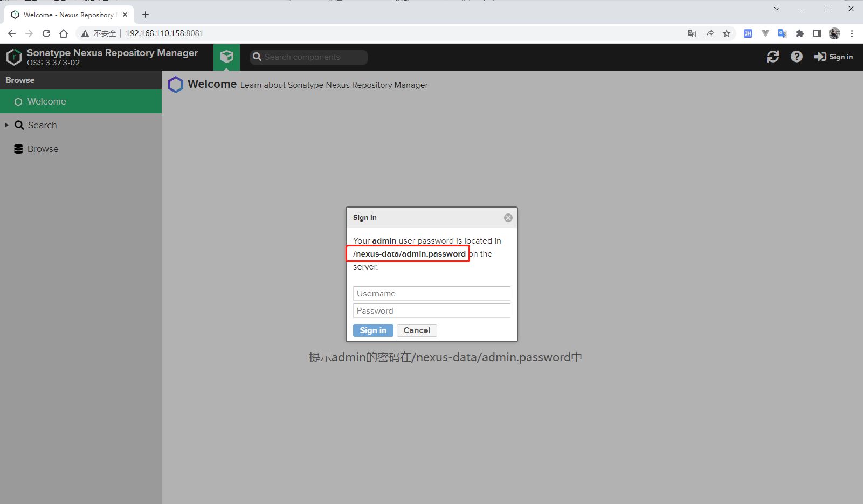
Task: Click the Refresh icon in Nexus header
Action: 773,57
